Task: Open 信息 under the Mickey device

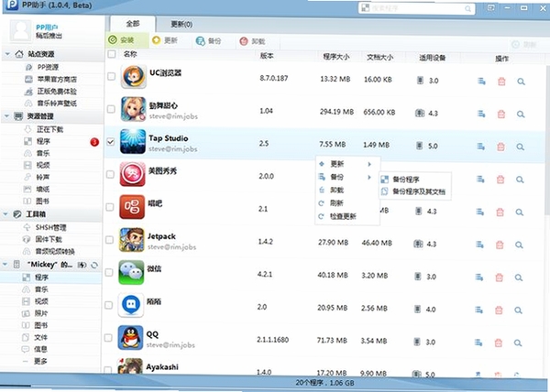Action: point(40,349)
